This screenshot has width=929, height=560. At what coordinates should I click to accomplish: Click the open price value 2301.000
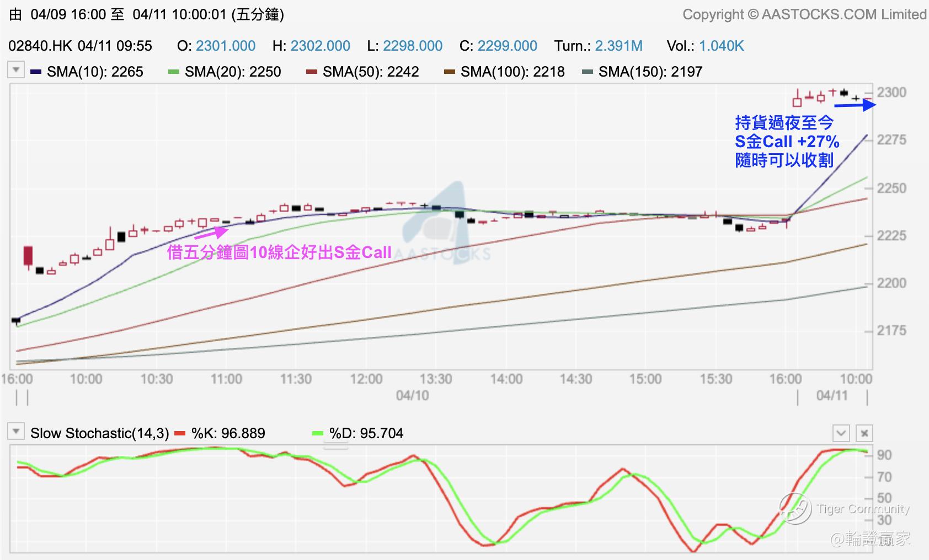(x=226, y=46)
